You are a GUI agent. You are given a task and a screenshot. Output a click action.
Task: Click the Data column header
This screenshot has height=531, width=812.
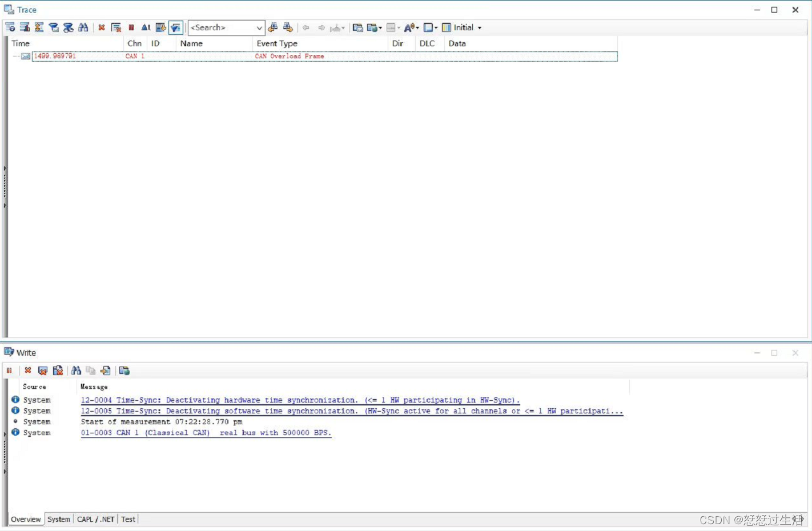531,43
